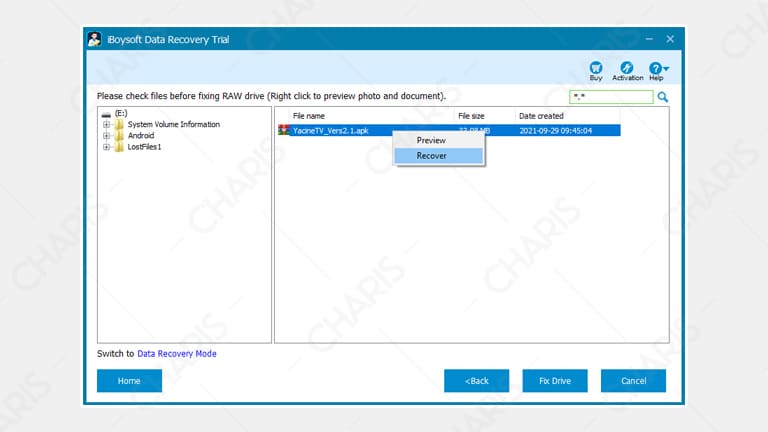Sort by the Date created column header
Screen dimensions: 768x432
point(541,116)
